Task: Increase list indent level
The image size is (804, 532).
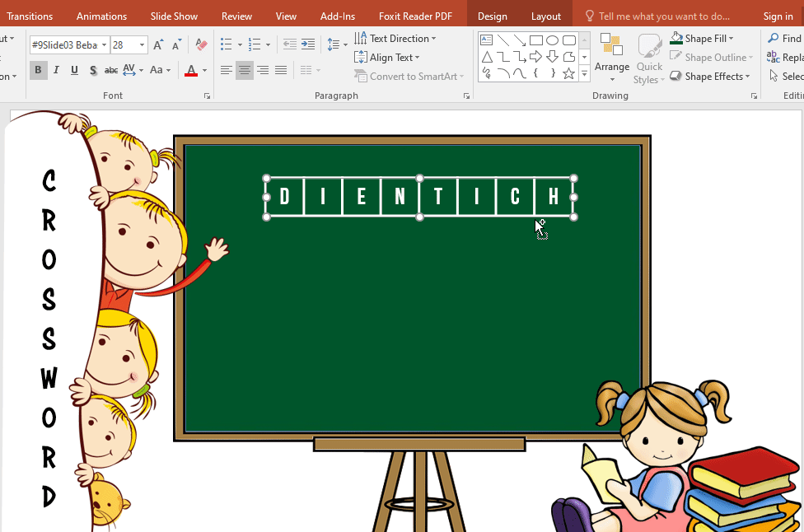Action: [307, 44]
